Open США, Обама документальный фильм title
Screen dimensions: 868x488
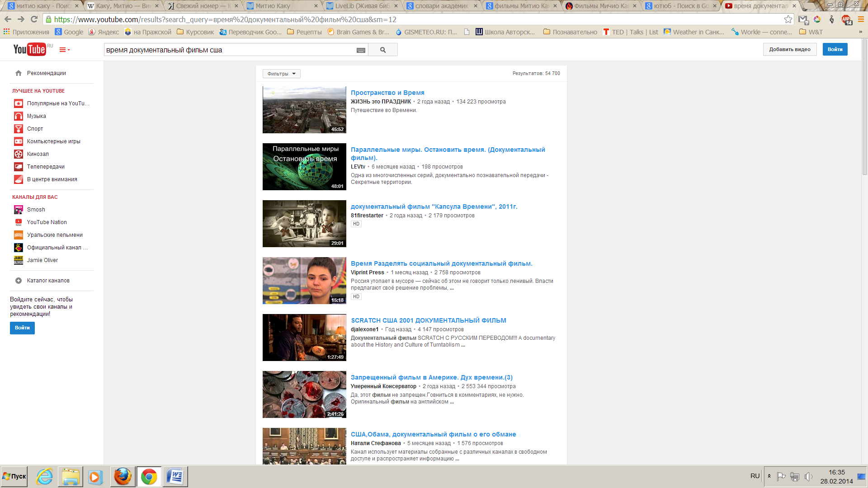pos(434,434)
